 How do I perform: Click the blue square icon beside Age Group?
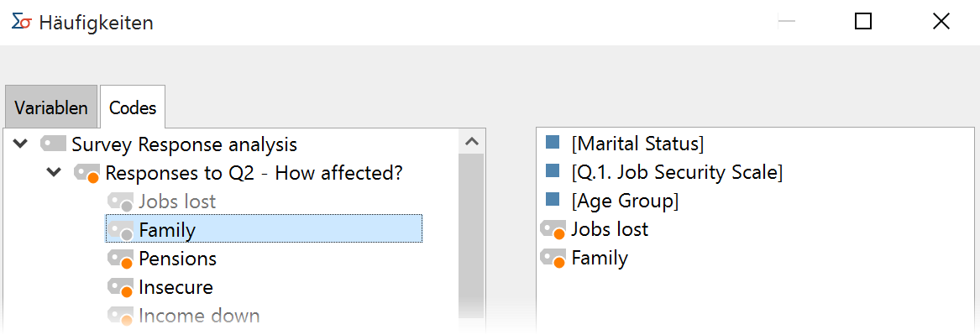pos(553,200)
